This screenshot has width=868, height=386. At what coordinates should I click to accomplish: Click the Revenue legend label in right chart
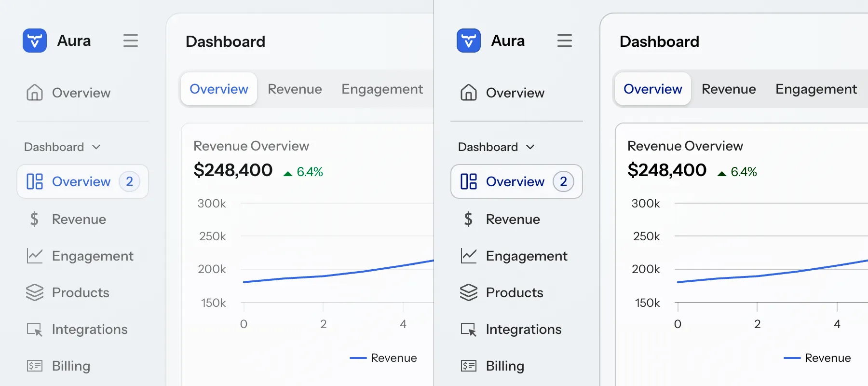[x=827, y=358]
